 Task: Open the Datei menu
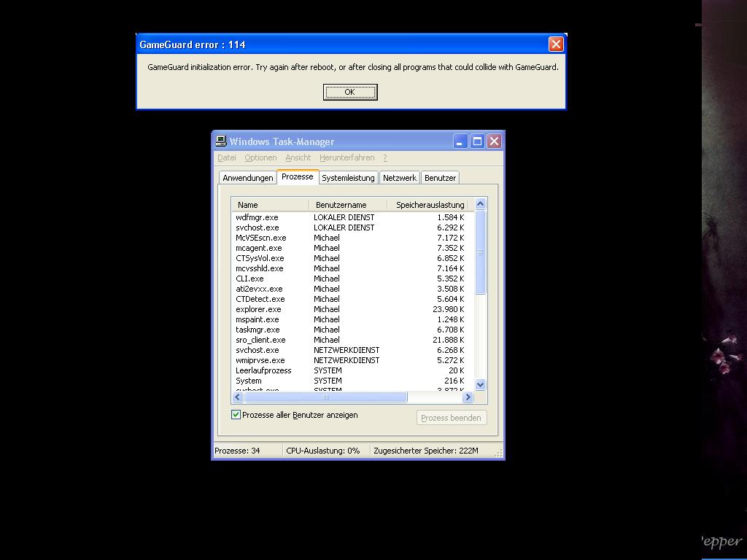pos(227,157)
